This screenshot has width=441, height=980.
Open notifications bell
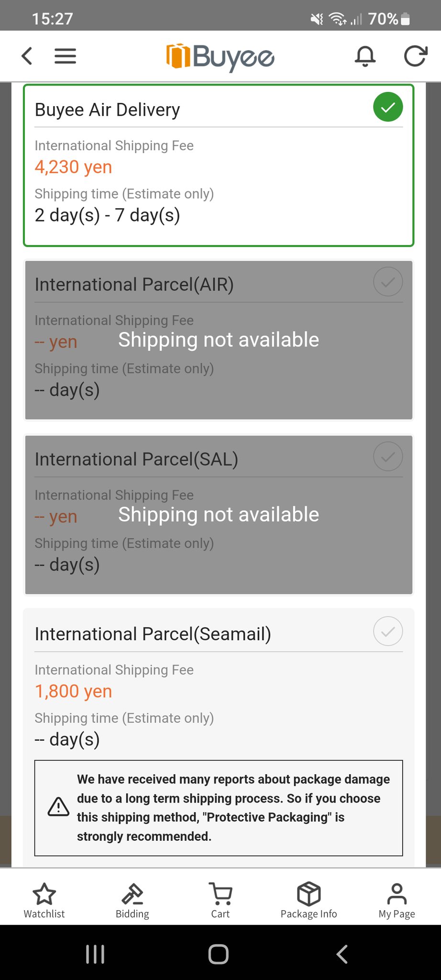(x=365, y=56)
